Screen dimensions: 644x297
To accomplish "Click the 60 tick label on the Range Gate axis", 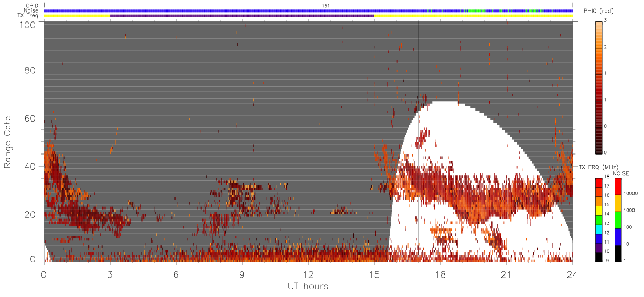I will (30, 118).
